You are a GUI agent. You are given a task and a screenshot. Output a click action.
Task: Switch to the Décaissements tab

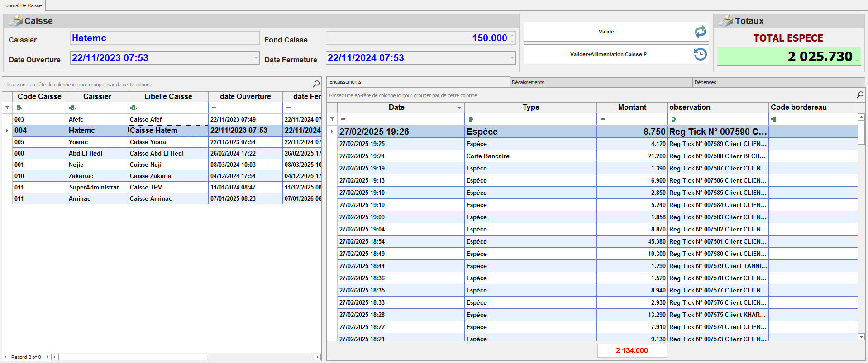[528, 82]
